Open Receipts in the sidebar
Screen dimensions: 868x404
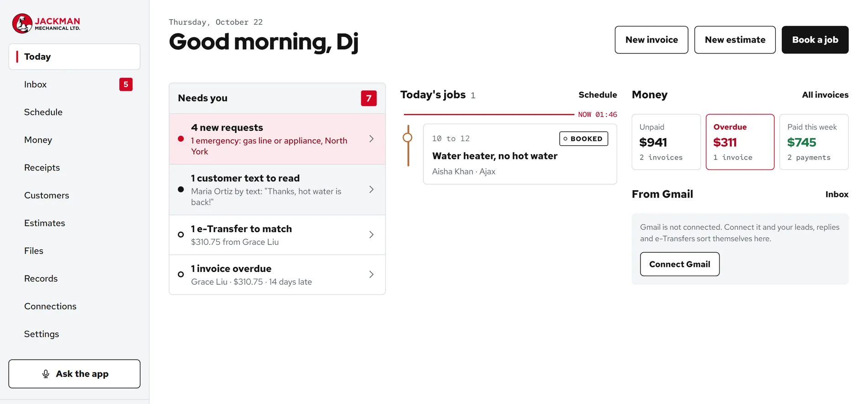74,168
